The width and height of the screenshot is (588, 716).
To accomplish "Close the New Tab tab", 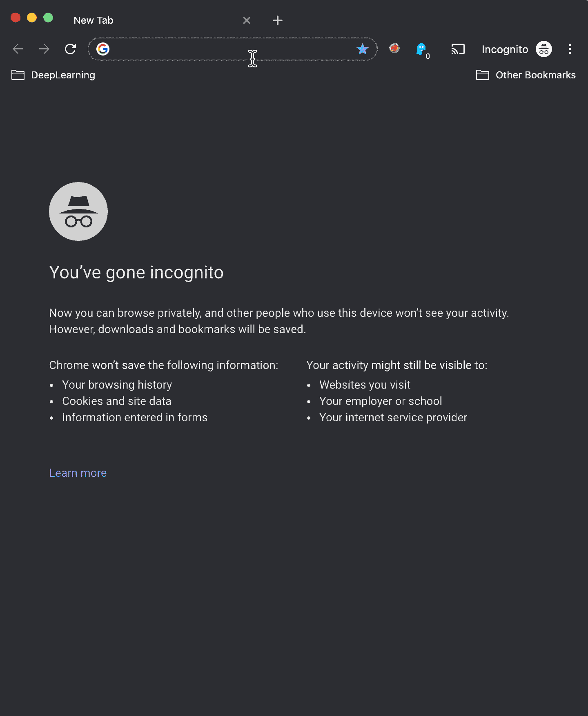I will tap(247, 20).
